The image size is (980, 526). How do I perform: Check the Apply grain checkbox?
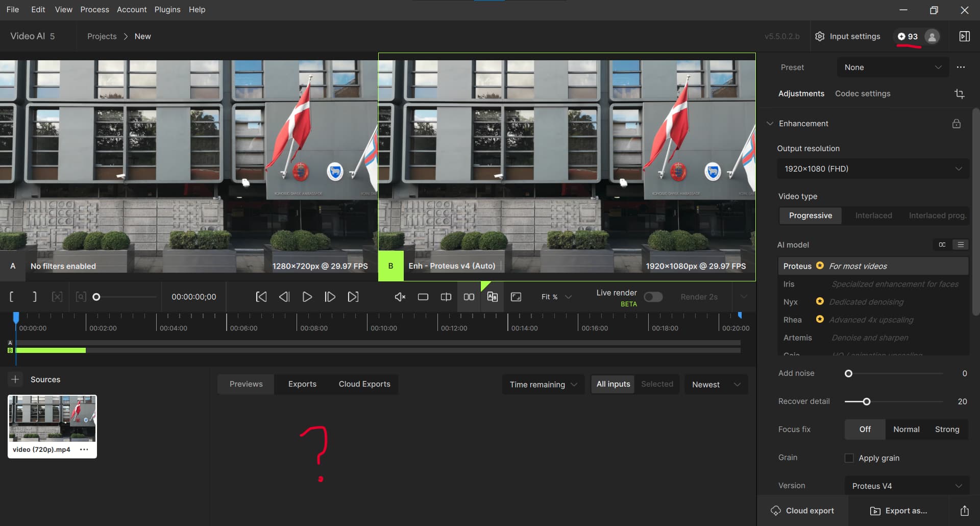(849, 458)
